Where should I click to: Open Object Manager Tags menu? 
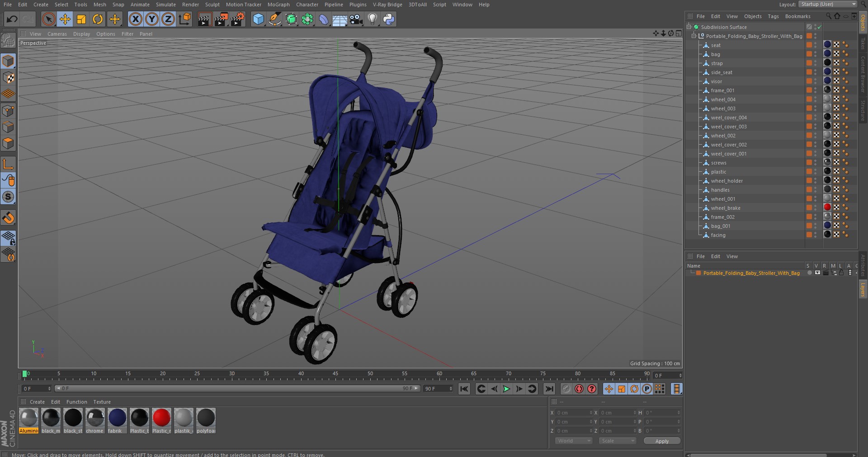[773, 16]
